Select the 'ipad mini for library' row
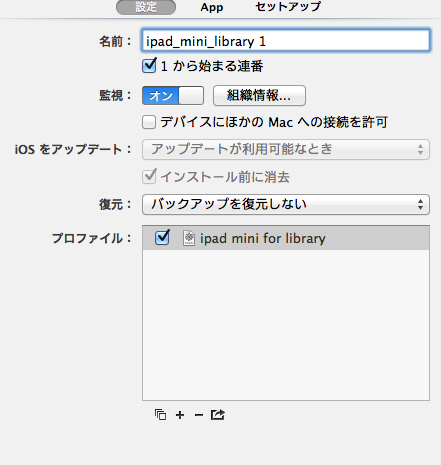This screenshot has height=465, width=441. click(x=286, y=238)
